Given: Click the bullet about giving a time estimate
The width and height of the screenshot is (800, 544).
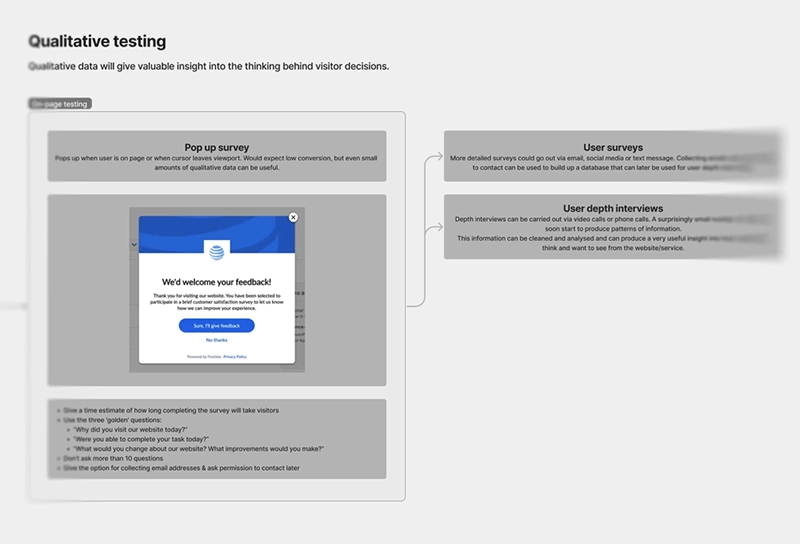Looking at the screenshot, I should pos(171,410).
